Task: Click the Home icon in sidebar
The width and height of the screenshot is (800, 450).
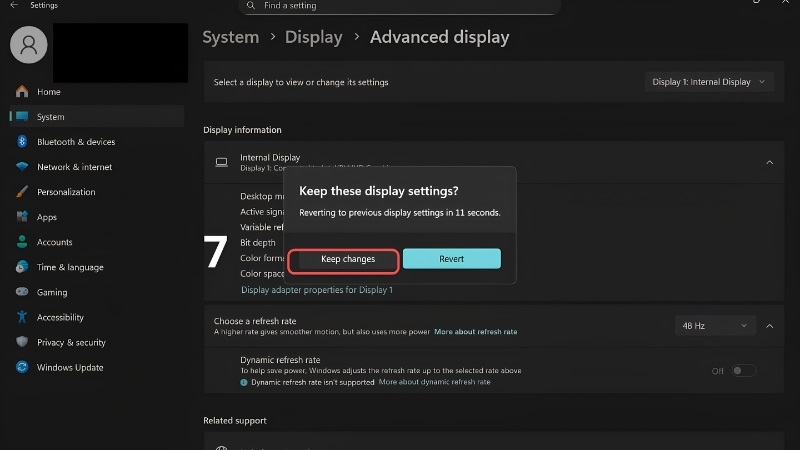Action: point(22,91)
